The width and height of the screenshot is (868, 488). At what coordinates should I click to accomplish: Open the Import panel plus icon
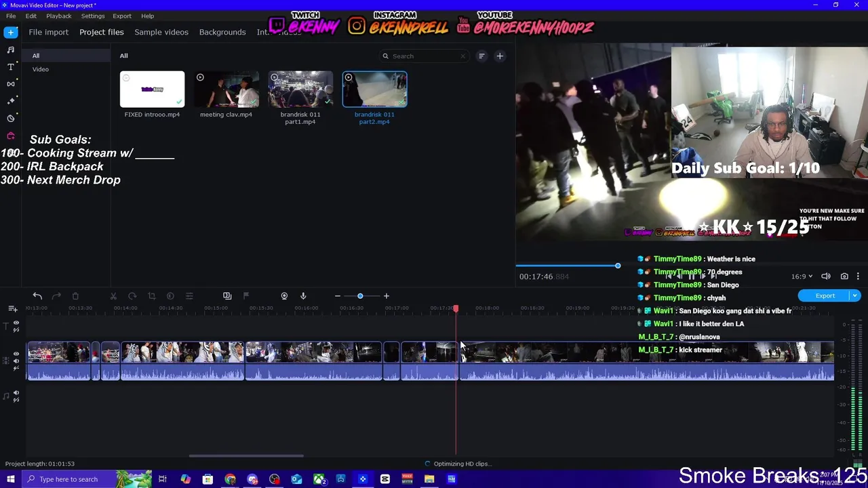[11, 32]
